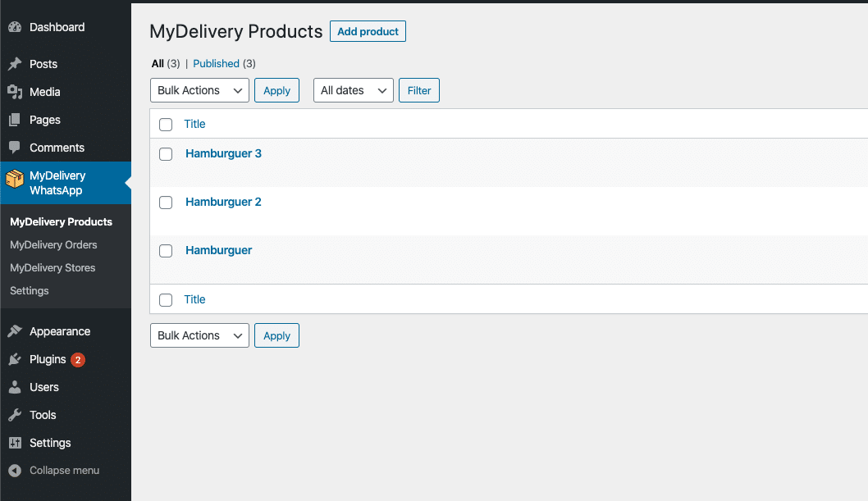Show All products filter link
The height and width of the screenshot is (501, 868).
tap(158, 64)
